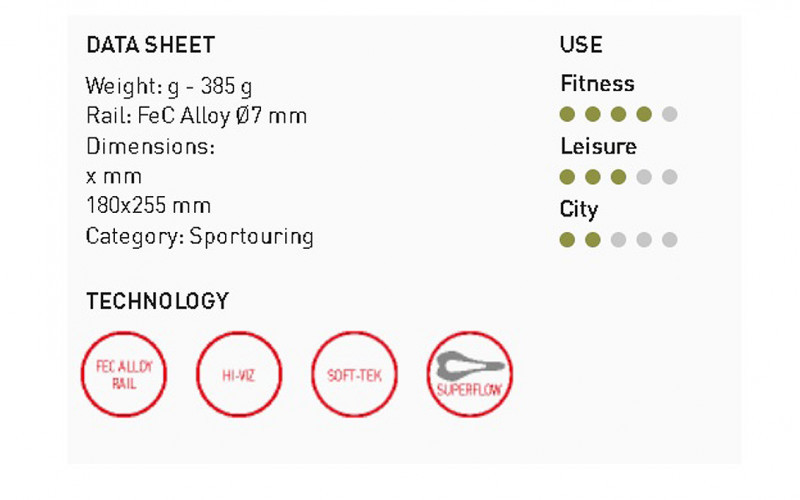Viewport: 800px width, 500px height.
Task: Click the fourth grey Leisure dot
Action: click(644, 177)
